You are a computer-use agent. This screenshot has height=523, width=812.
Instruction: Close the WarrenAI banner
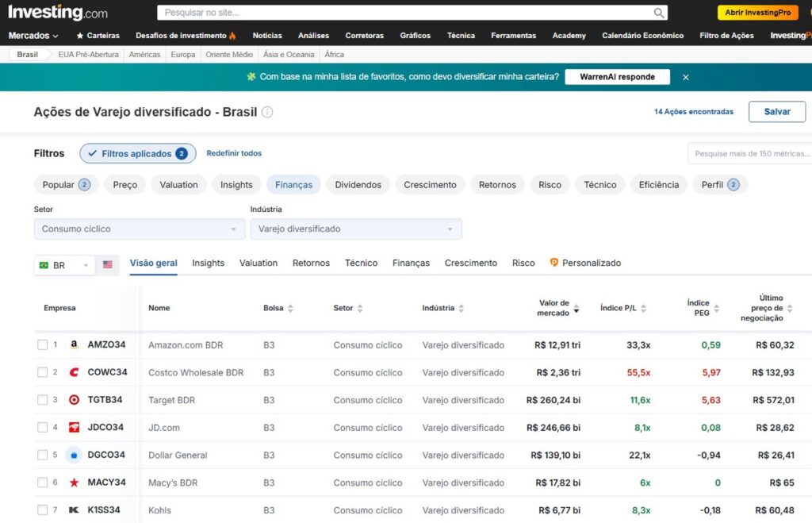coord(686,77)
